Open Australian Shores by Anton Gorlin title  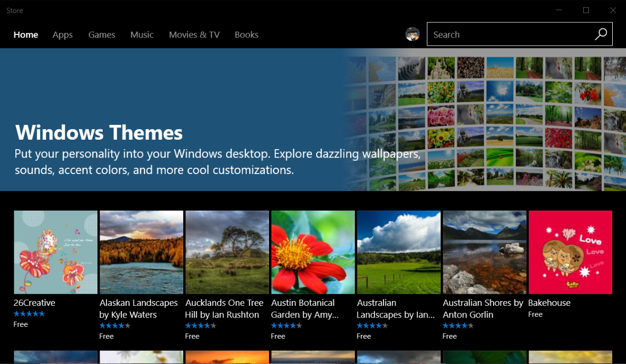click(x=482, y=308)
